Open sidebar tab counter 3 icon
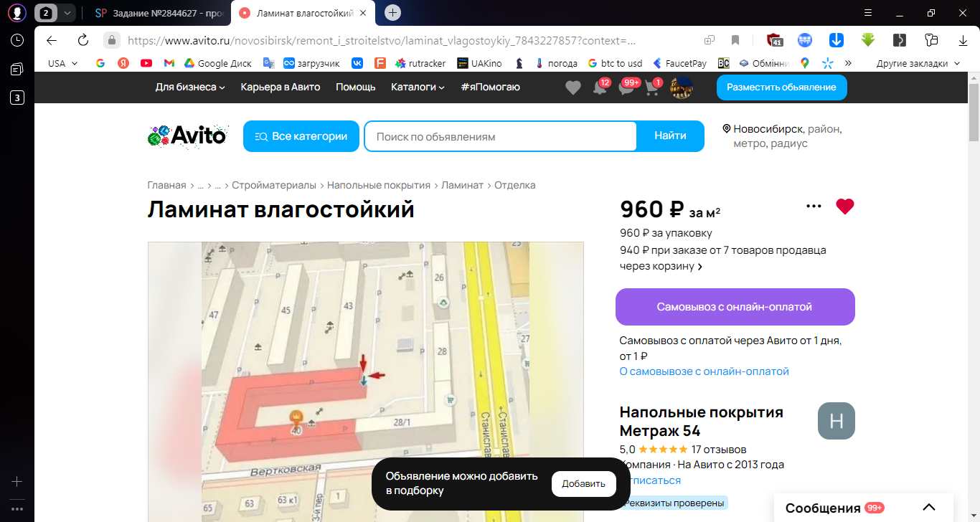This screenshot has width=980, height=522. pyautogui.click(x=17, y=98)
